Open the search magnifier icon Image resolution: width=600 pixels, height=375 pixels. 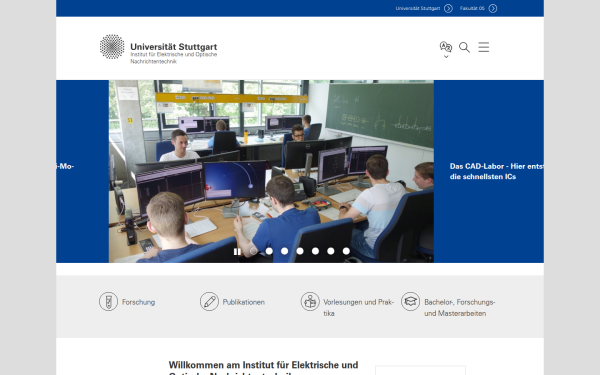(x=464, y=47)
